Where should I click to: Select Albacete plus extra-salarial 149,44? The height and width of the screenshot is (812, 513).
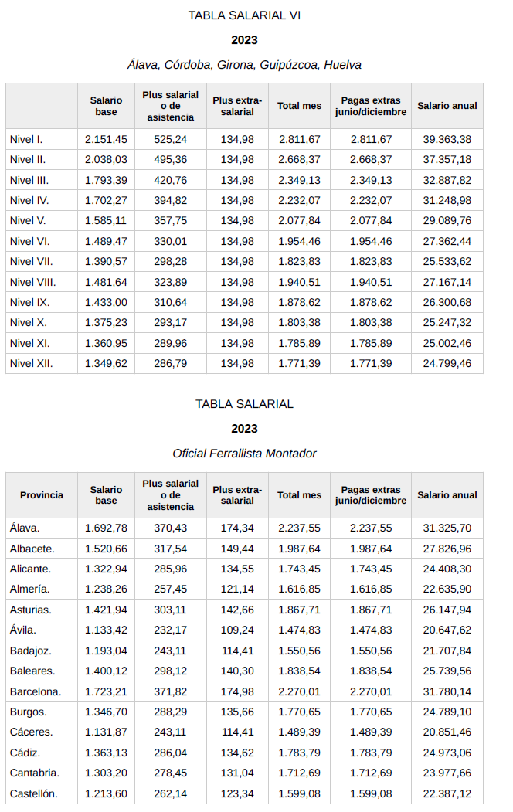(237, 549)
